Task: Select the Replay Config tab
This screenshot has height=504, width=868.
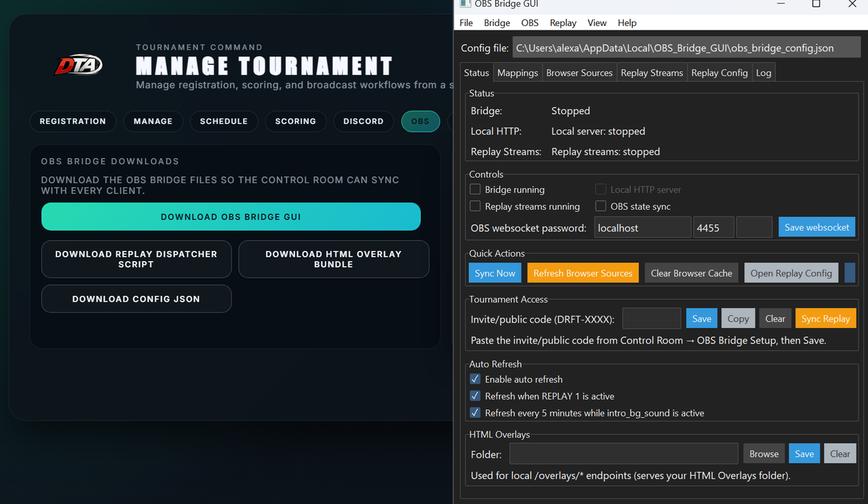Action: click(719, 72)
